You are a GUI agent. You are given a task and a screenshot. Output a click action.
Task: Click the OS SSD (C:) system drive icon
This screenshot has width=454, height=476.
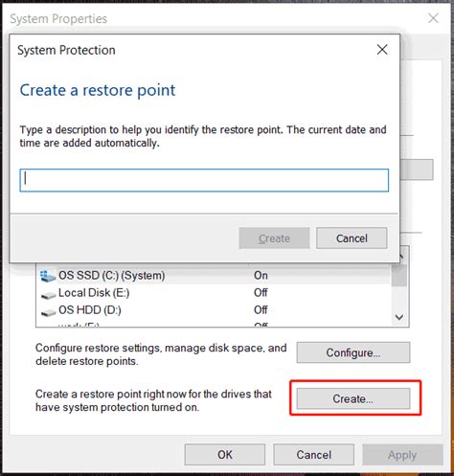48,276
